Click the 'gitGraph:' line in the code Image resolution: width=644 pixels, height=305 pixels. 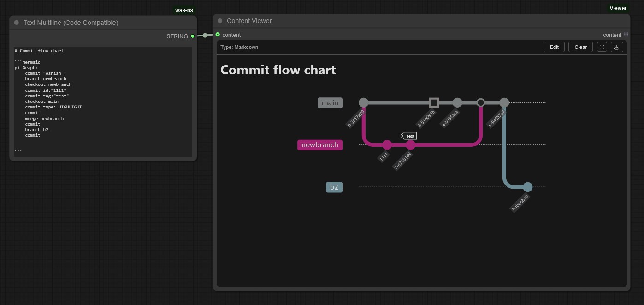tap(26, 68)
